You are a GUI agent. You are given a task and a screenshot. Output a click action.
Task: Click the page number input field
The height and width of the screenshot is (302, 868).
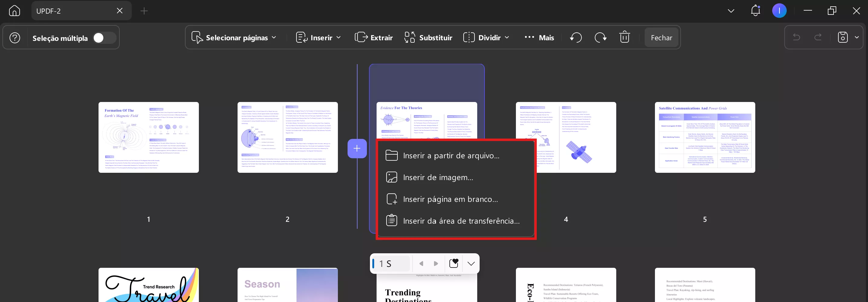click(x=390, y=263)
